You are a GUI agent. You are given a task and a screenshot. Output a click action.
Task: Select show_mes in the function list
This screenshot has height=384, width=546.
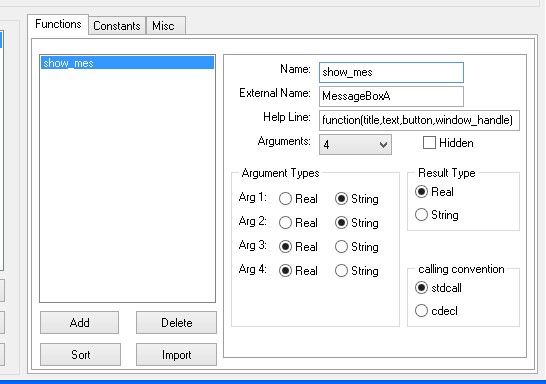[127, 63]
